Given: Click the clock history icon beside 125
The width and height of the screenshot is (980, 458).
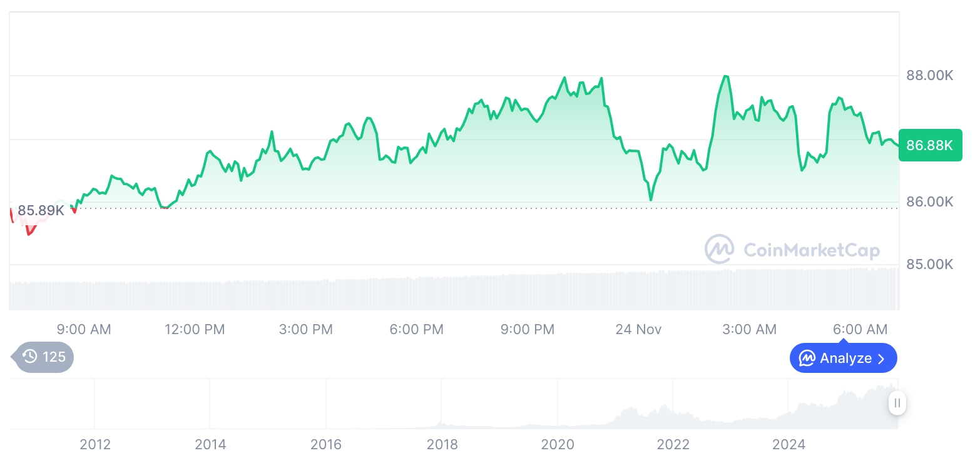Looking at the screenshot, I should [30, 357].
